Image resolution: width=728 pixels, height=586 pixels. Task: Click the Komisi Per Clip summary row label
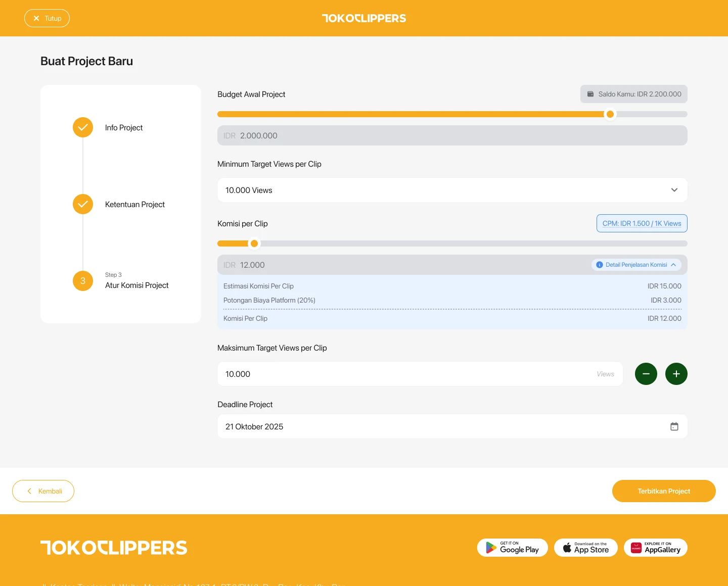pyautogui.click(x=245, y=318)
